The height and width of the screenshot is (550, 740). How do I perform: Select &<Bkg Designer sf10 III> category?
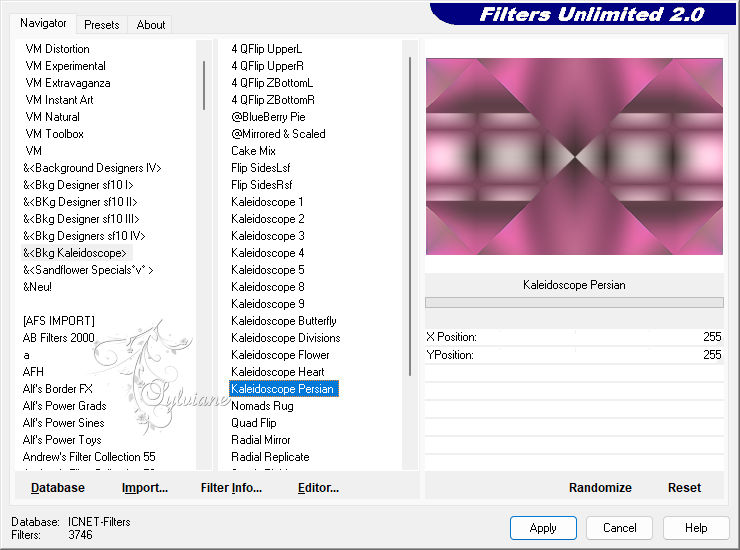coord(81,219)
